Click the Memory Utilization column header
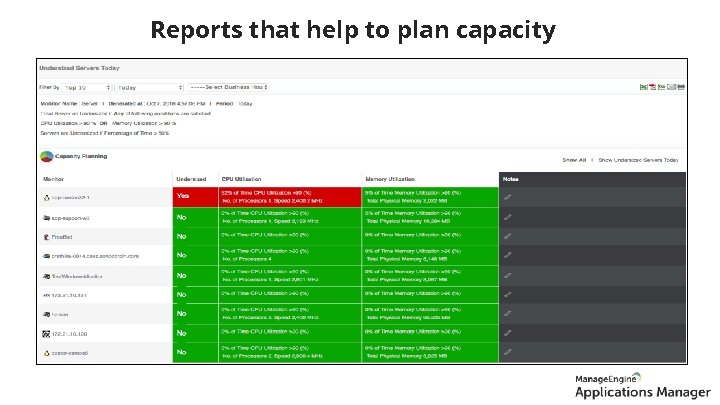Viewport: 720px width, 405px height. click(390, 179)
